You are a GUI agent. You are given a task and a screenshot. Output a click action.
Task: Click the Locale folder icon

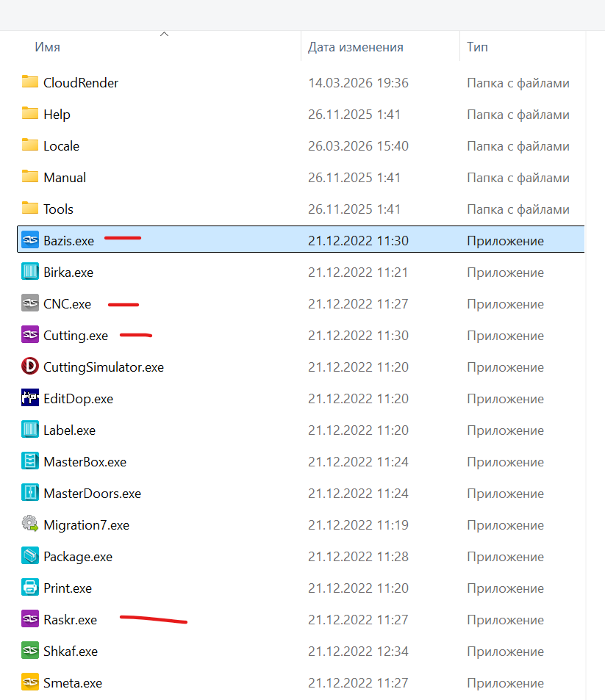(x=30, y=145)
